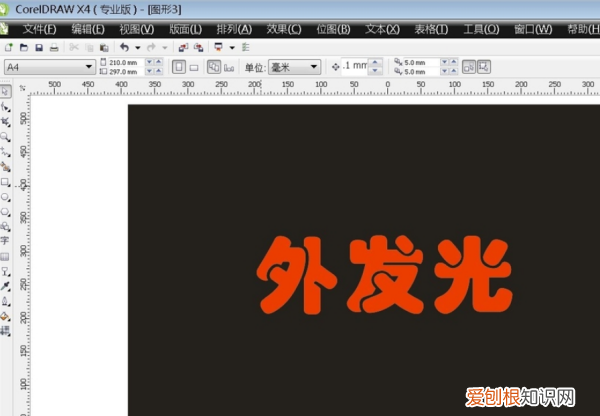Select the Zoom magnifier tool
The width and height of the screenshot is (600, 416).
(x=5, y=137)
